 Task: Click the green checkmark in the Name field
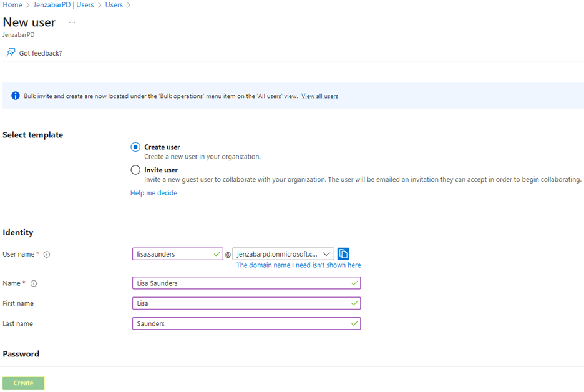coord(353,283)
